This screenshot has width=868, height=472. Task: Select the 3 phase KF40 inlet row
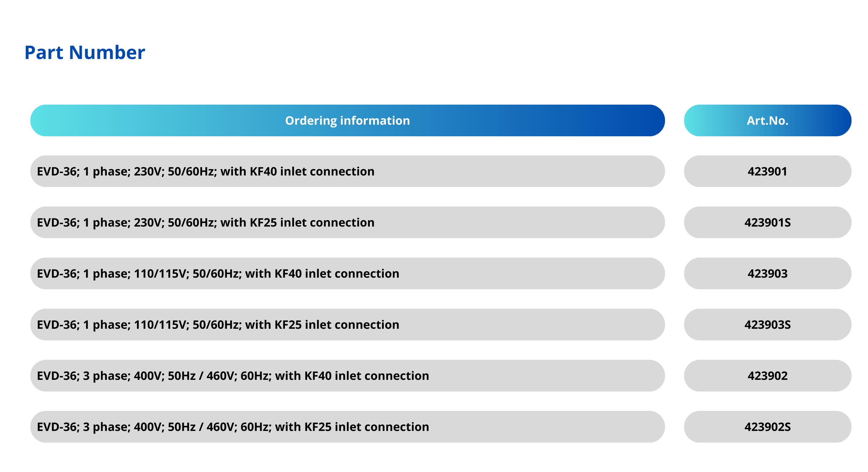[x=347, y=376]
